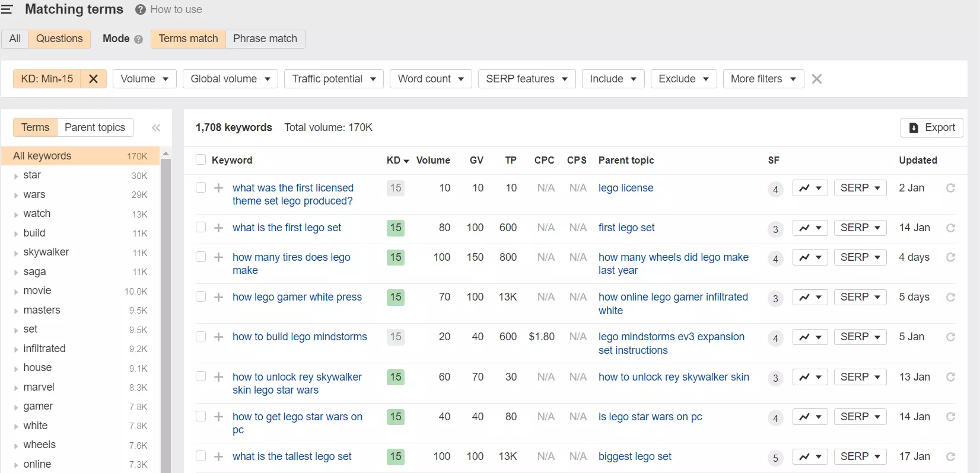The height and width of the screenshot is (473, 980).
Task: Click the Mode help question icon
Action: (138, 39)
